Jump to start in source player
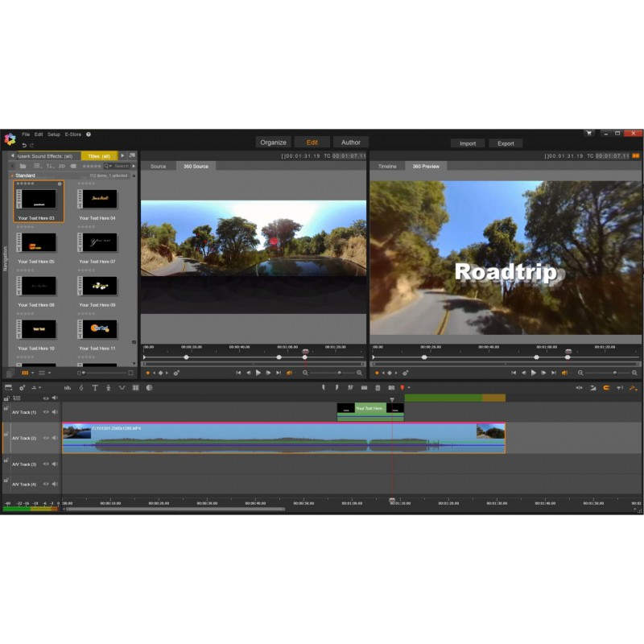 pyautogui.click(x=238, y=373)
